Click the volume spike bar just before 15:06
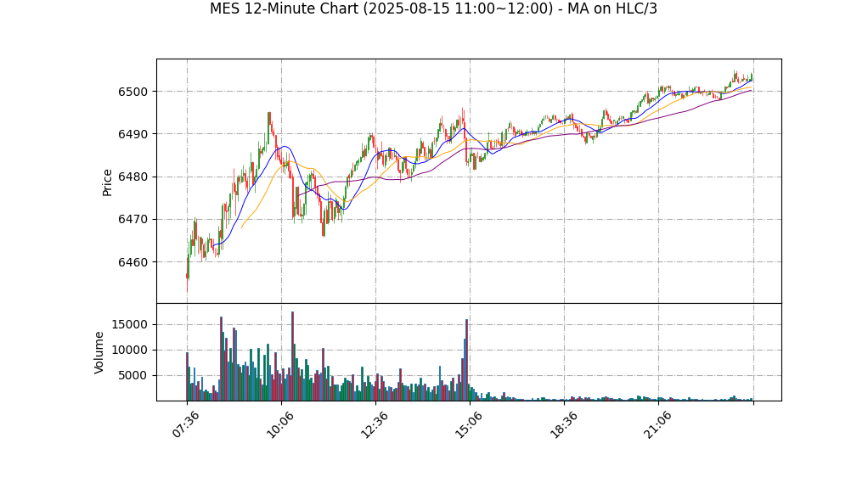 point(466,360)
